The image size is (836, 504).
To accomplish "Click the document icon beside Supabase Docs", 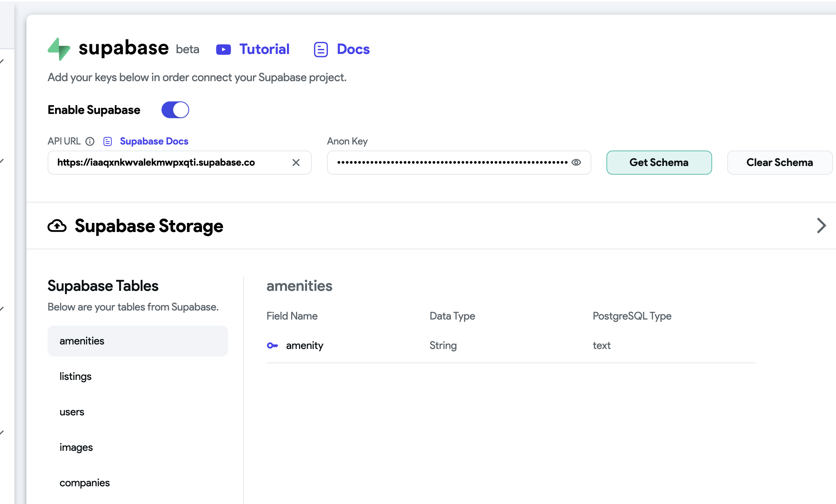I will [x=108, y=141].
